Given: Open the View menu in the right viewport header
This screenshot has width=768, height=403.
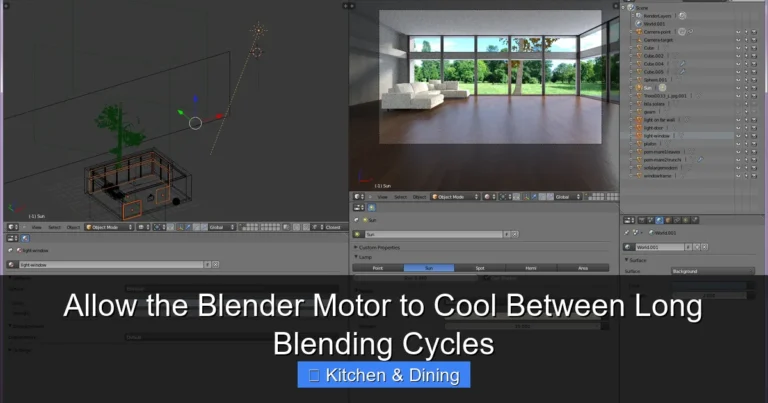Looking at the screenshot, I should pyautogui.click(x=382, y=197).
